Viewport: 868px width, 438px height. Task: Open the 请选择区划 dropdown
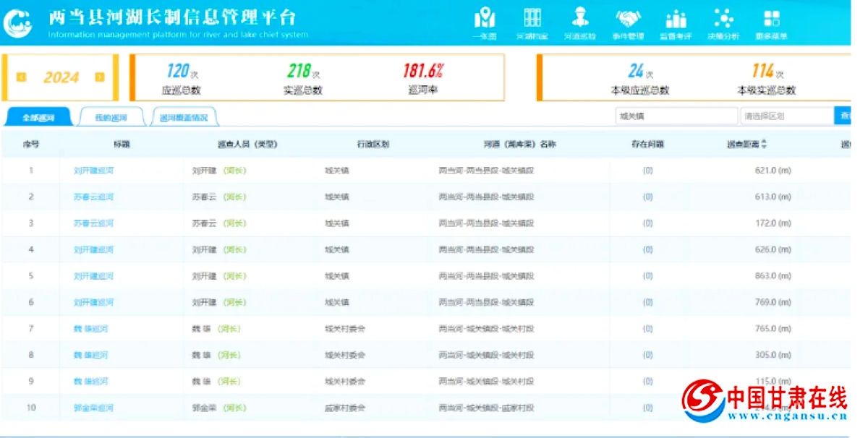tap(787, 116)
